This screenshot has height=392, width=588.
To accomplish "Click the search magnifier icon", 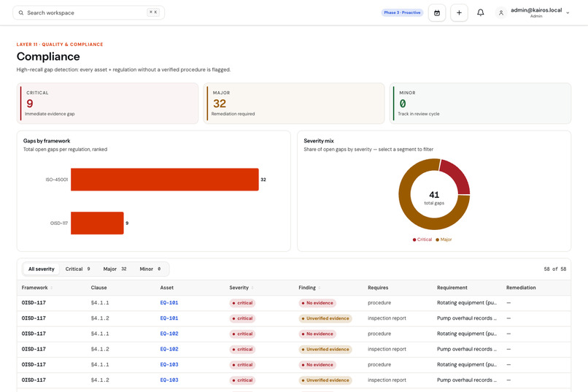I will (21, 12).
